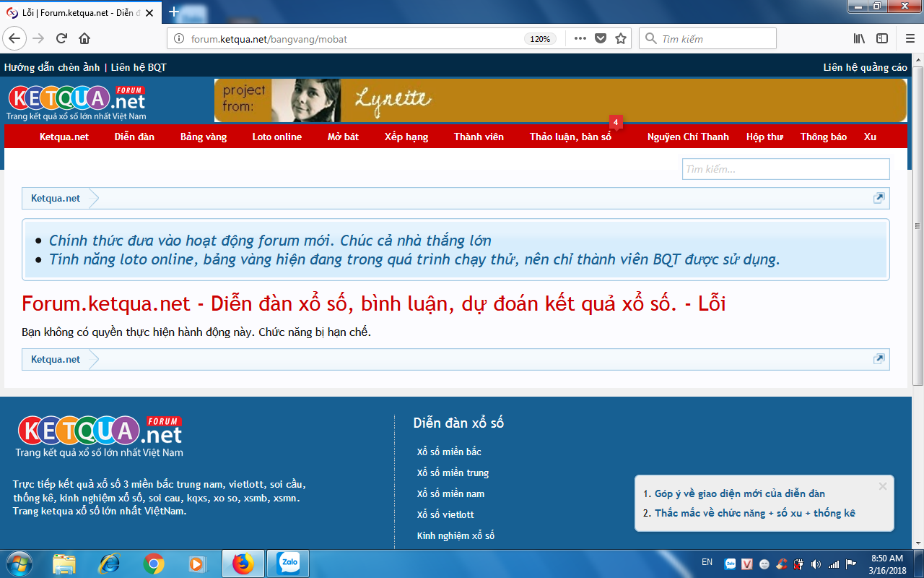Click the browser forward arrow

[x=38, y=38]
